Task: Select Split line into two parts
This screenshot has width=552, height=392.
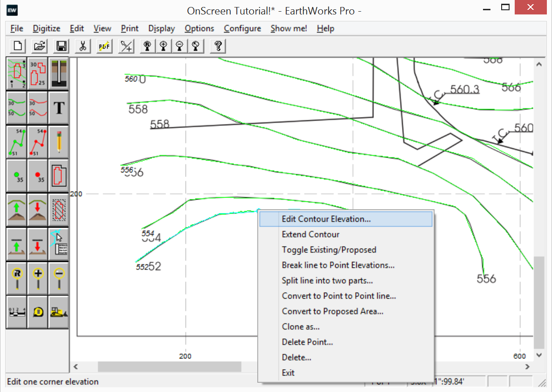Action: click(x=346, y=281)
